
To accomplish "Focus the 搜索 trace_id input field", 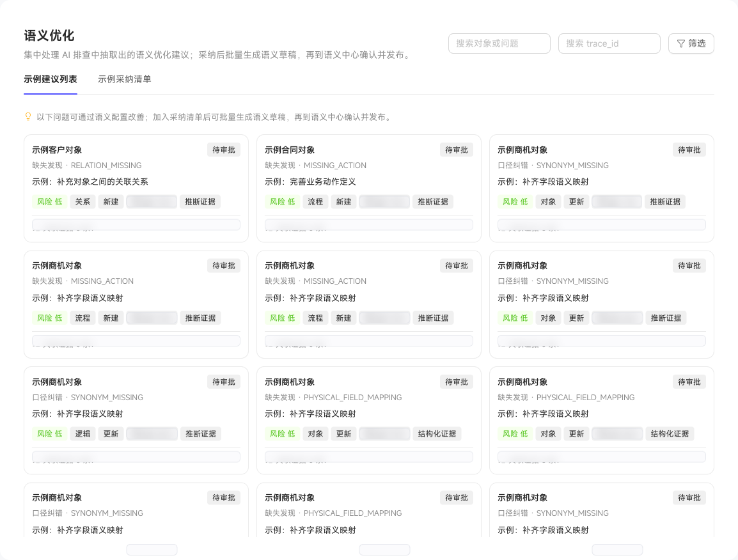I will [x=609, y=43].
